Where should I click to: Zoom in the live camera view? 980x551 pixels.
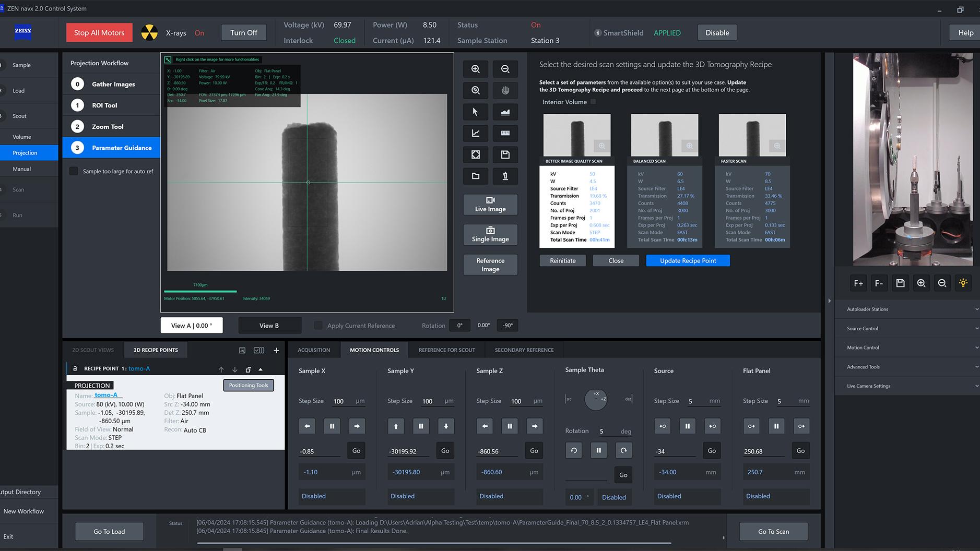point(921,283)
